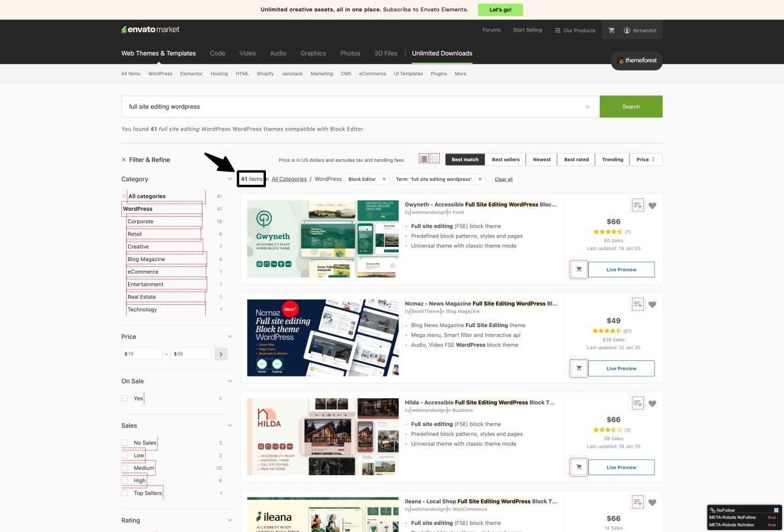The height and width of the screenshot is (532, 784).
Task: Click the minimum price input field
Action: (x=141, y=353)
